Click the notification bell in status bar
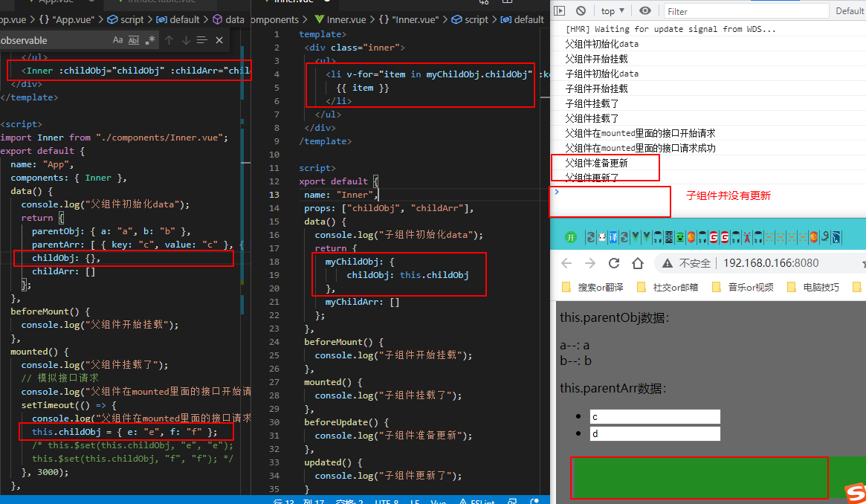This screenshot has height=504, width=866. [534, 501]
